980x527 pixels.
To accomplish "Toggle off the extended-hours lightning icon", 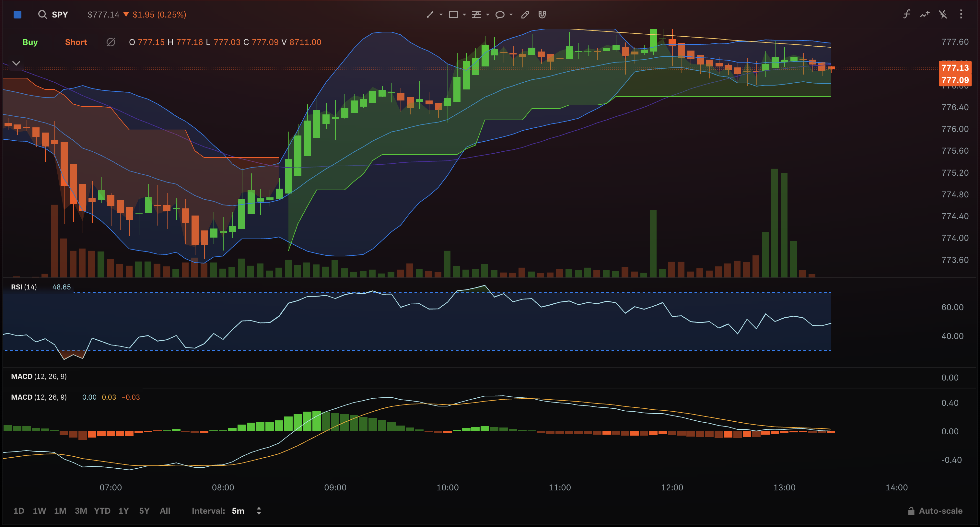I will tap(943, 15).
